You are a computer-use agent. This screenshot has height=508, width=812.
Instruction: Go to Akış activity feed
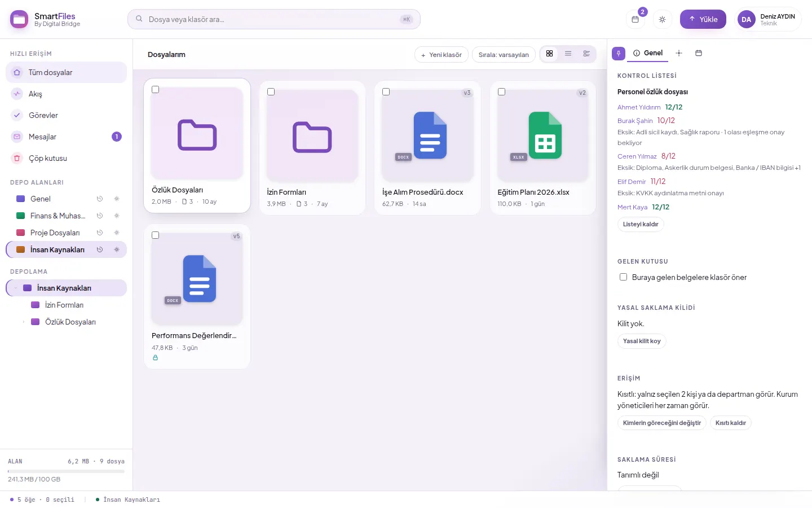66,94
